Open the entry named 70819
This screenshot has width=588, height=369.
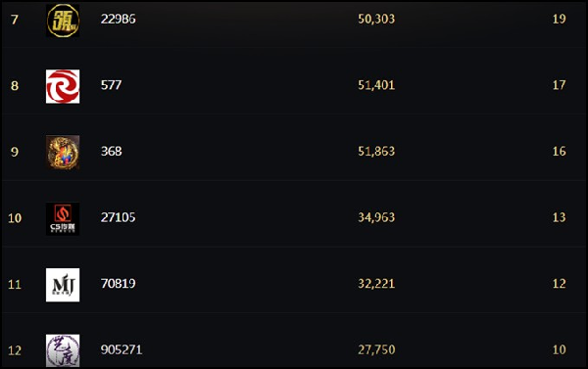[x=119, y=283]
